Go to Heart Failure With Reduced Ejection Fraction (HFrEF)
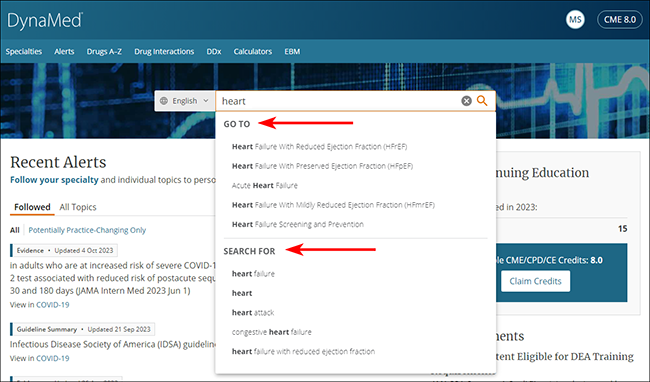650x382 pixels. click(319, 147)
